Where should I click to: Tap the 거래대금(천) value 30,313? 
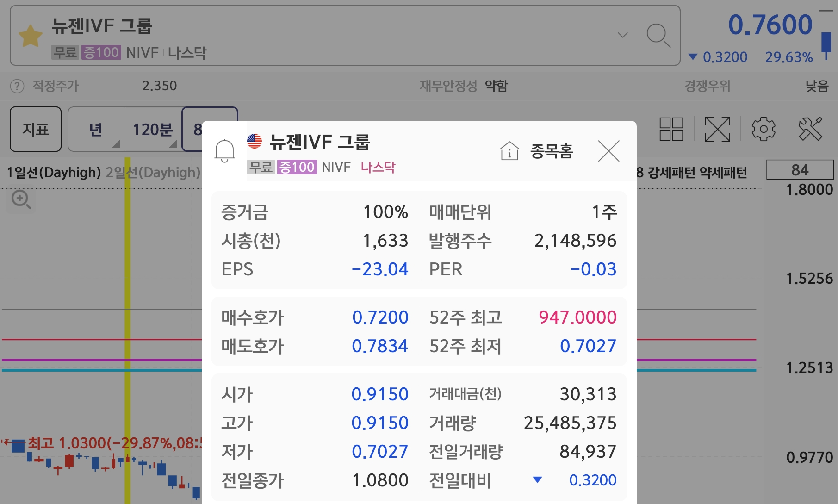coord(588,394)
